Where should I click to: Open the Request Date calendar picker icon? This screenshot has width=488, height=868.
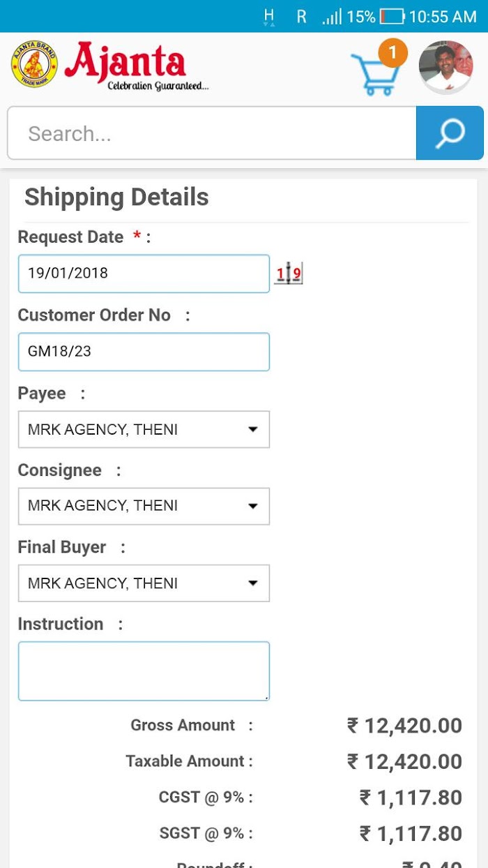(x=289, y=274)
